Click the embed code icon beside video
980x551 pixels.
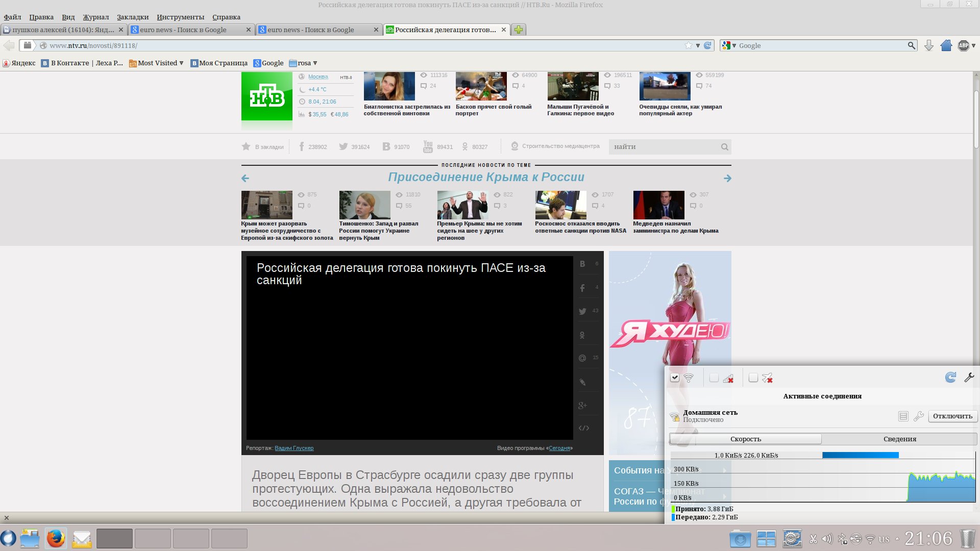(x=584, y=428)
